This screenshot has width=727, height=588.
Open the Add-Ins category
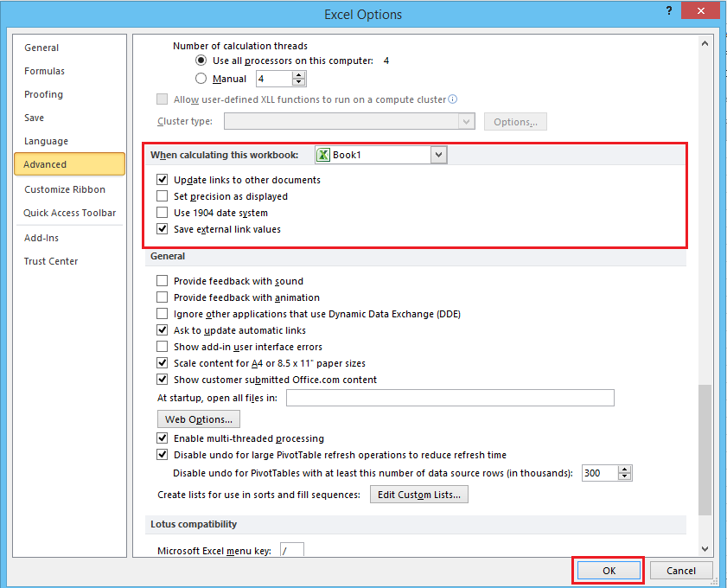click(41, 238)
